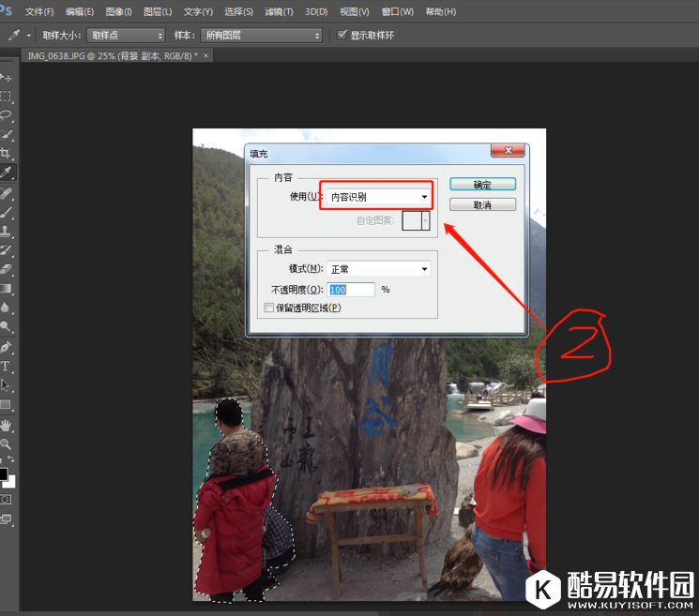Select the Clone Stamp tool
This screenshot has height=616, width=699.
coord(7,231)
